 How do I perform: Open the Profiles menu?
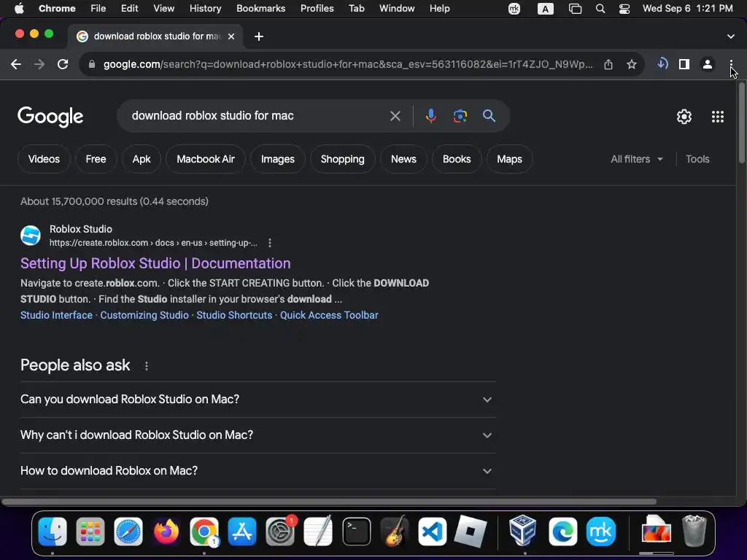[x=317, y=9]
